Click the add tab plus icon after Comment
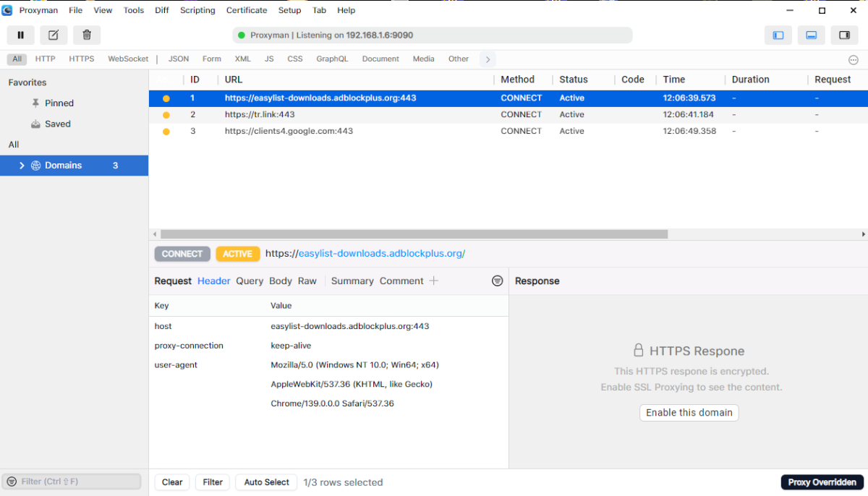Screen dimensions: 868x496 click(434, 281)
